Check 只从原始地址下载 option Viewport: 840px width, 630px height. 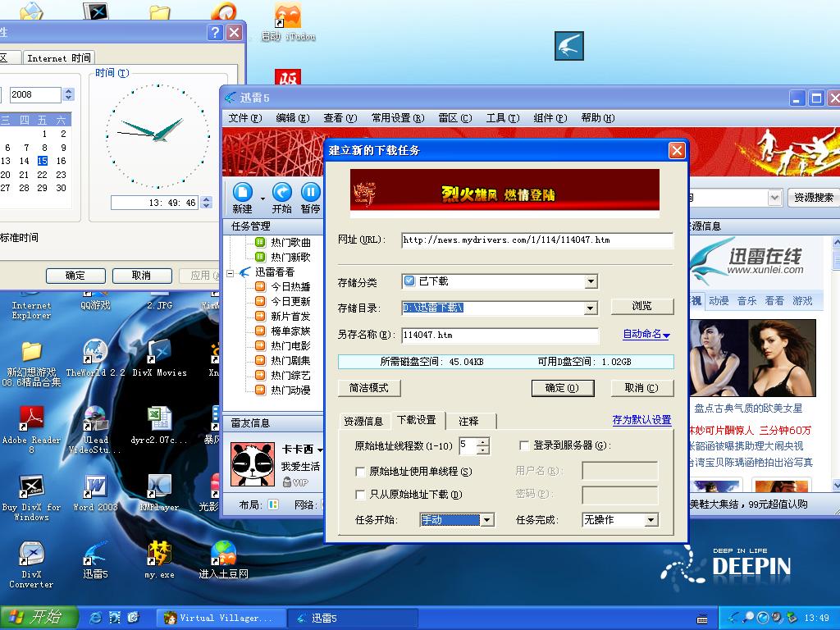(x=361, y=495)
